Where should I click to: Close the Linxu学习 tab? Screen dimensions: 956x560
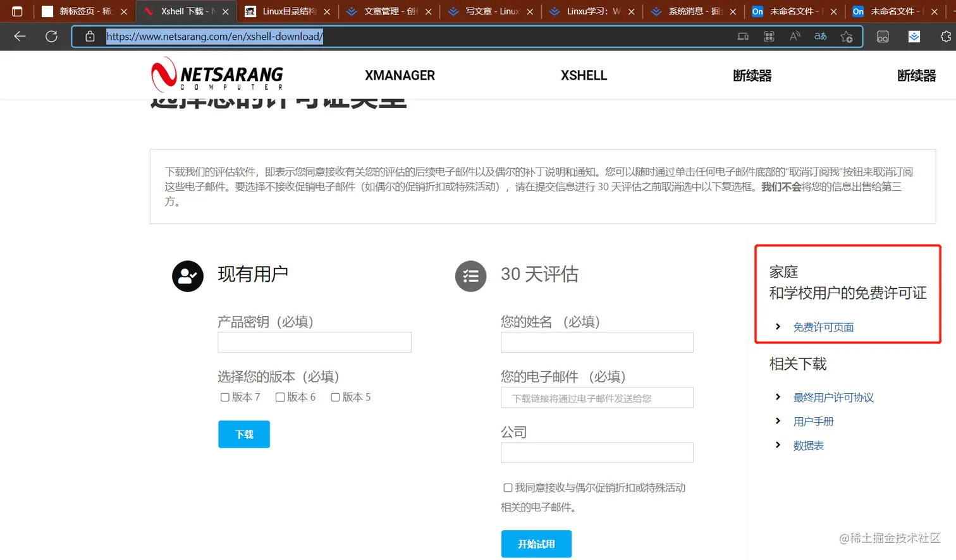click(x=631, y=11)
